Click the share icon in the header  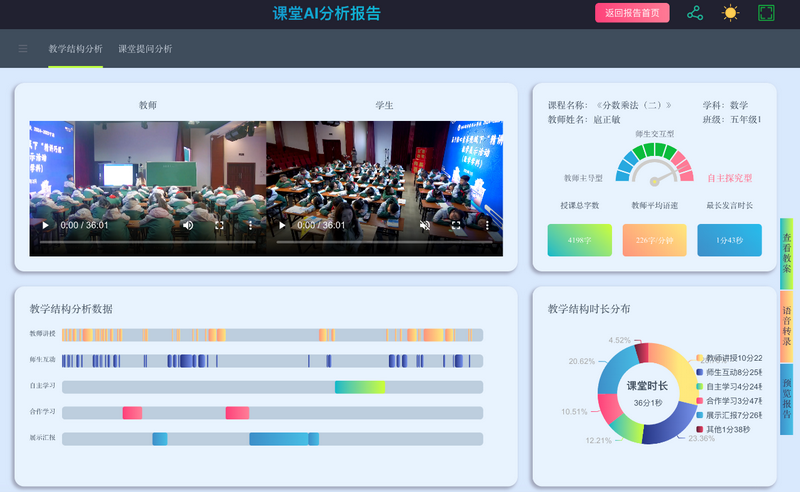click(695, 13)
